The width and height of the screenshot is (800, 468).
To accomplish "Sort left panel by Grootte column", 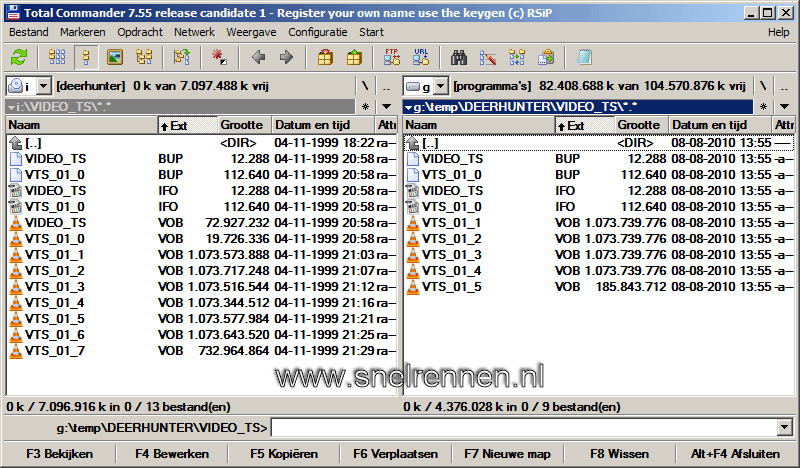I will point(244,125).
